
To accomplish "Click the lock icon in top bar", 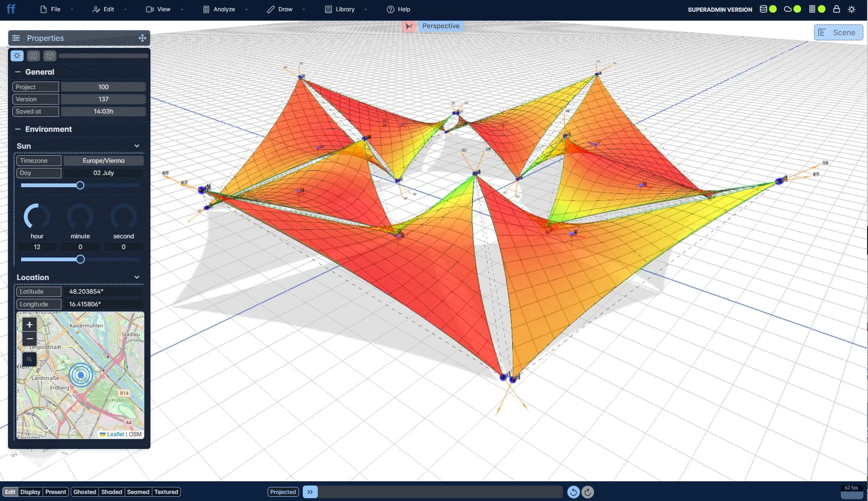I will tap(837, 9).
